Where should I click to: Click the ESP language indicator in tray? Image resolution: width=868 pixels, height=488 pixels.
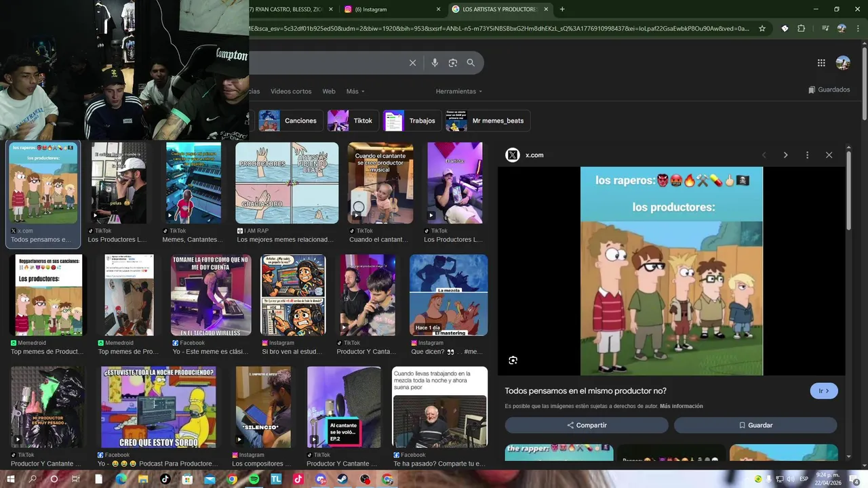pos(804,479)
